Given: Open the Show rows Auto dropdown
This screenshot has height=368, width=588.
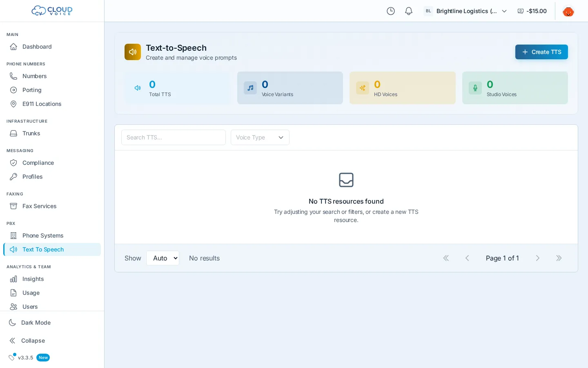Looking at the screenshot, I should coord(163,258).
